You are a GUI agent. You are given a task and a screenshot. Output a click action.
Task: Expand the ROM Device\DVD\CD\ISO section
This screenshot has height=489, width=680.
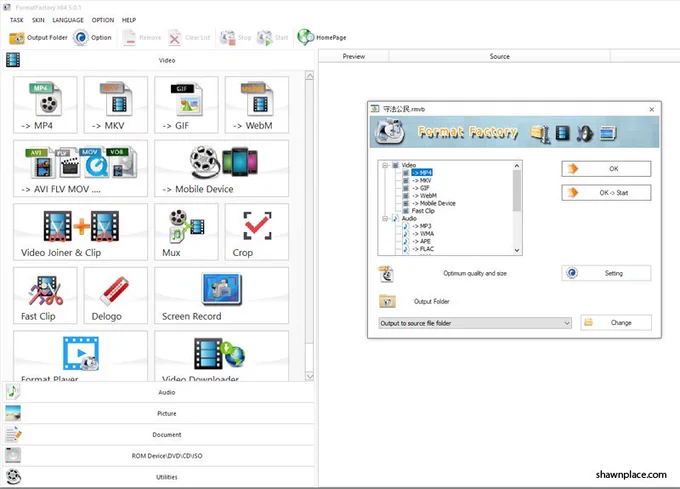point(159,456)
